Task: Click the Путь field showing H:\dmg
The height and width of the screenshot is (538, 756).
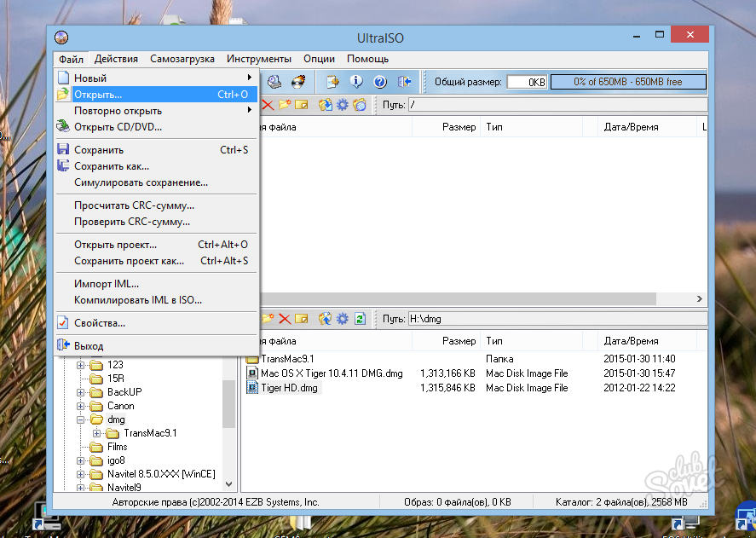Action: (557, 319)
